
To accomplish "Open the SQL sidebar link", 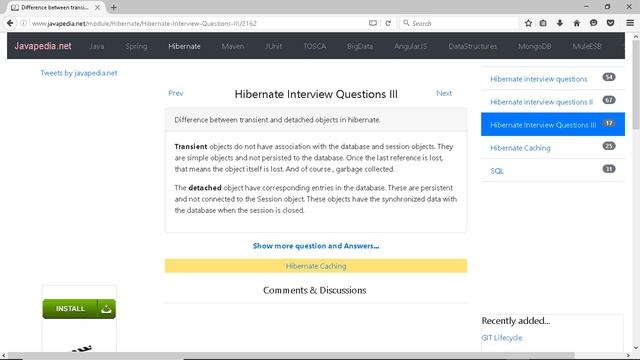I will [x=497, y=171].
